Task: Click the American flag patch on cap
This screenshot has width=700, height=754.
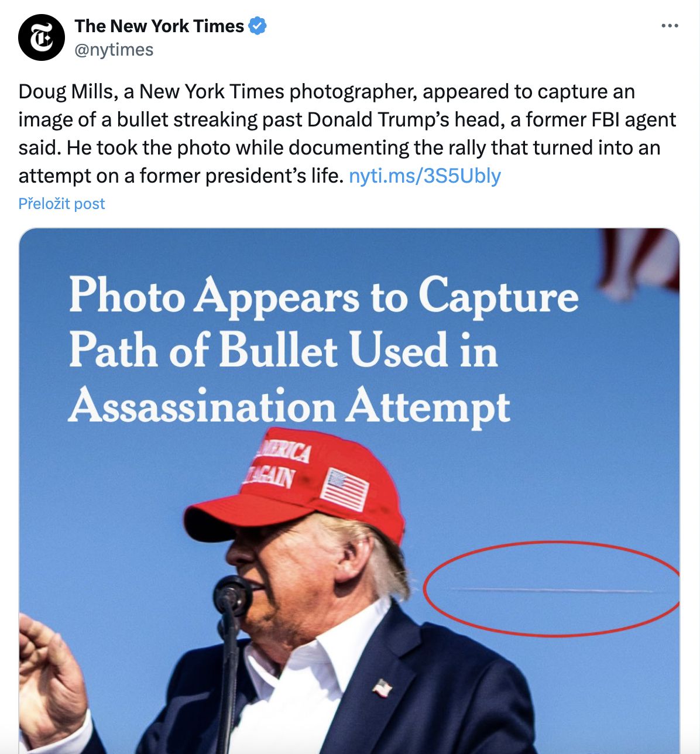Action: 345,489
